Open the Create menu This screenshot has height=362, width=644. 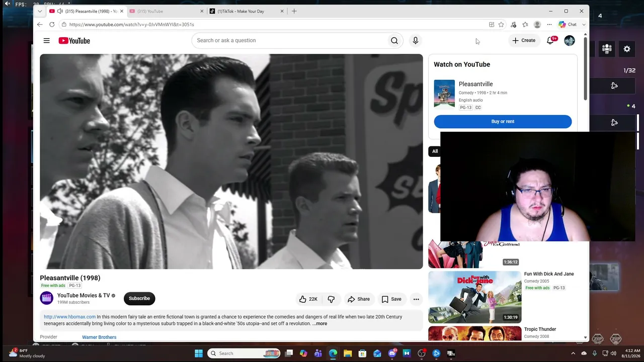click(x=524, y=41)
